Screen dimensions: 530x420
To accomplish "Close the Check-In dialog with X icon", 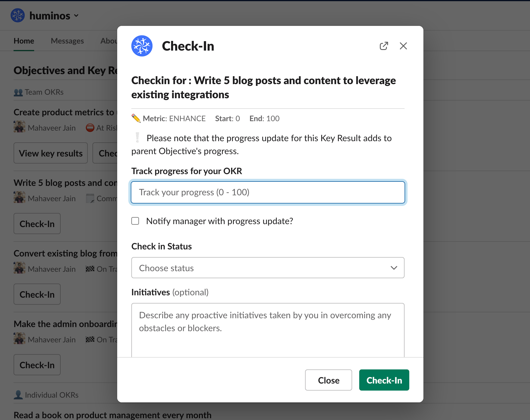I will [403, 46].
